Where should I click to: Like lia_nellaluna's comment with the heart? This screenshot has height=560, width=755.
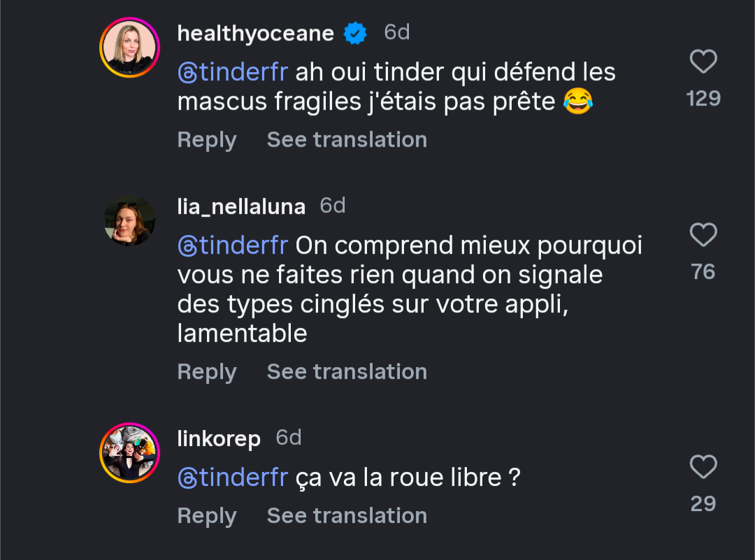pos(703,236)
